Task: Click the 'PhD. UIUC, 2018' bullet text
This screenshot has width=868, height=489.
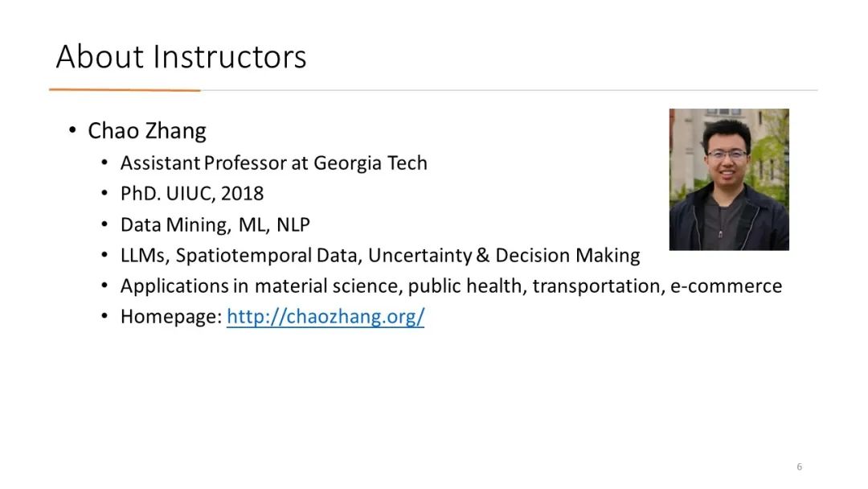Action: [x=192, y=193]
